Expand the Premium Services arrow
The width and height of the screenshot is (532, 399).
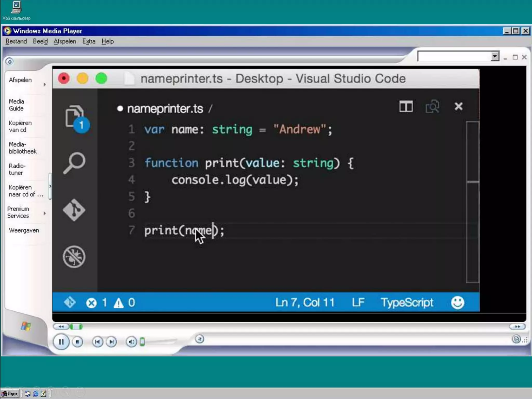tap(45, 213)
